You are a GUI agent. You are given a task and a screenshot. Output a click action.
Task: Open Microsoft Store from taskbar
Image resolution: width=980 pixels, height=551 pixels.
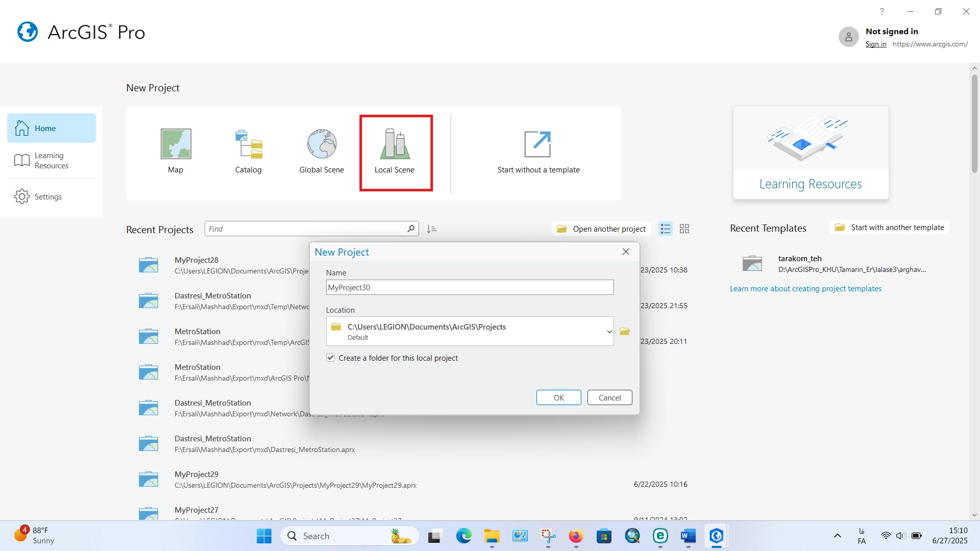[x=604, y=536]
